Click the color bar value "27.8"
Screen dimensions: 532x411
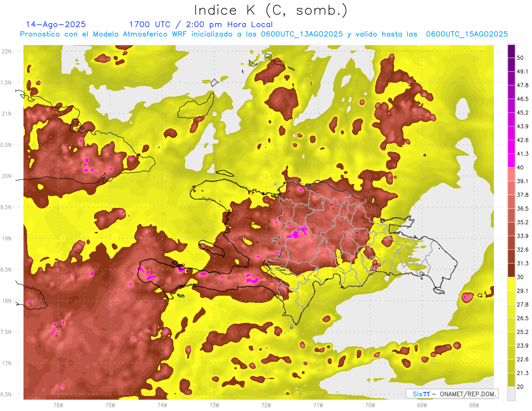[523, 305]
